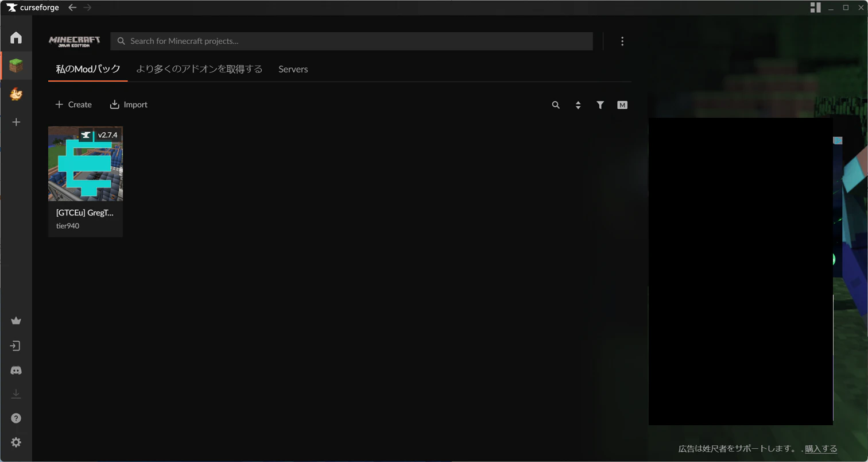
Task: Import a modpack profile
Action: click(x=129, y=105)
